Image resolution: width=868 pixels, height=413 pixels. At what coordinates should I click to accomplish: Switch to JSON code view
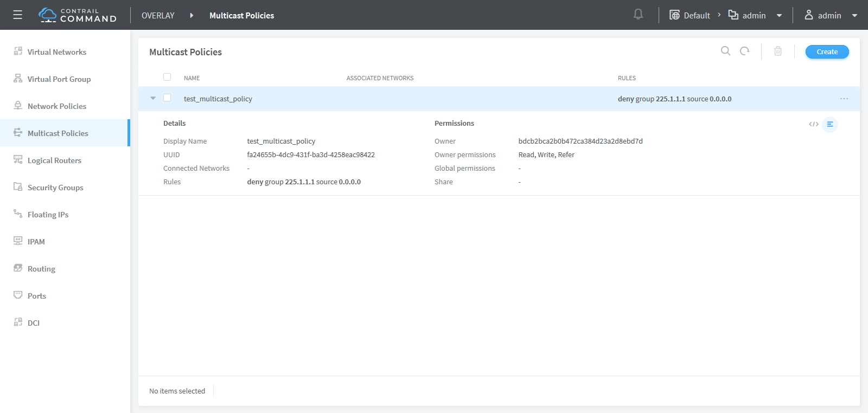(813, 125)
